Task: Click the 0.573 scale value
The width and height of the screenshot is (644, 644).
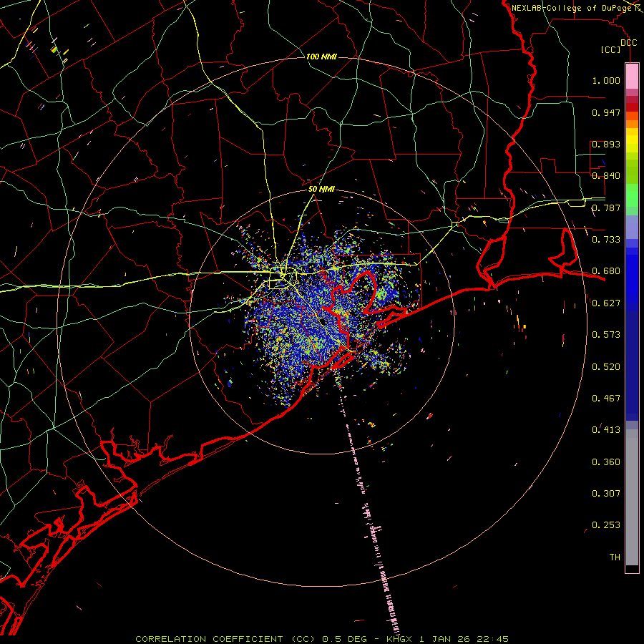Action: [606, 335]
